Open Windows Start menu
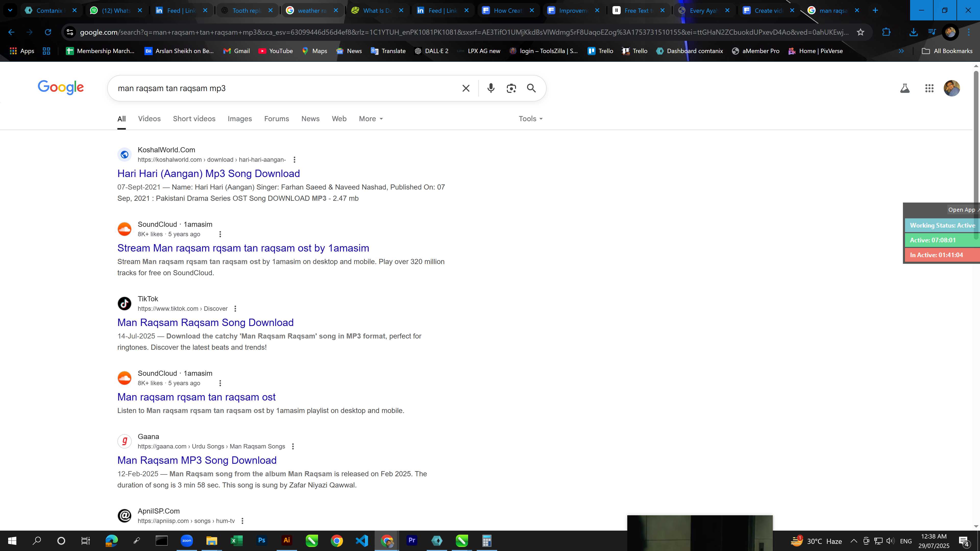Screen dimensions: 980x551 click(x=12, y=540)
